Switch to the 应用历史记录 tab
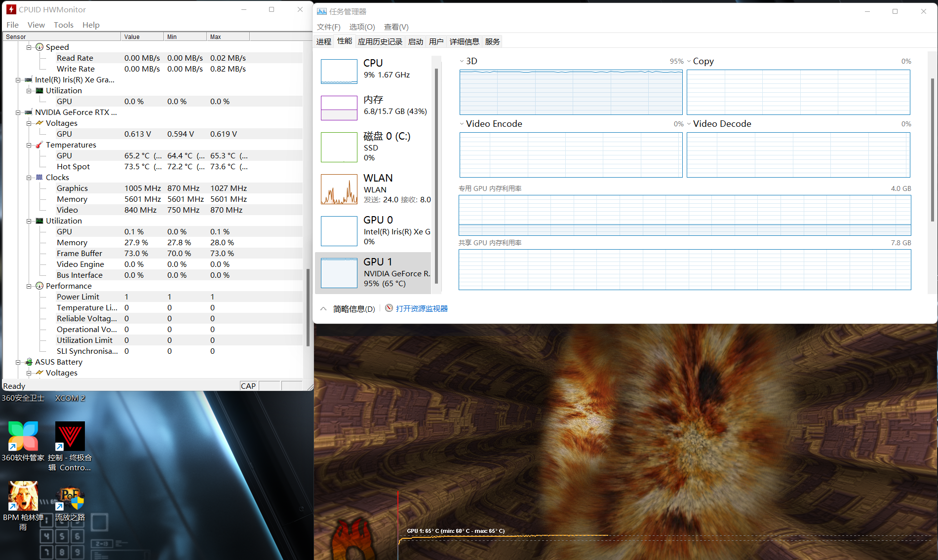The image size is (938, 560). (x=380, y=41)
